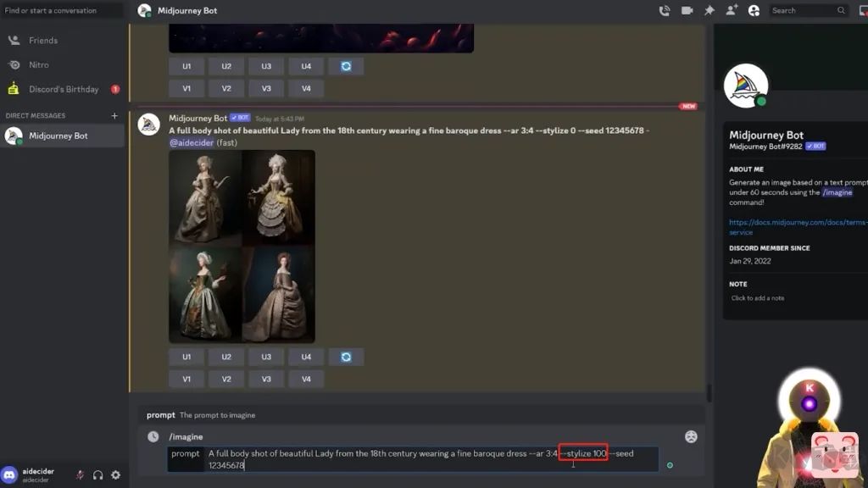The height and width of the screenshot is (488, 868).
Task: Open the partially visible upper generated image
Action: click(x=321, y=38)
